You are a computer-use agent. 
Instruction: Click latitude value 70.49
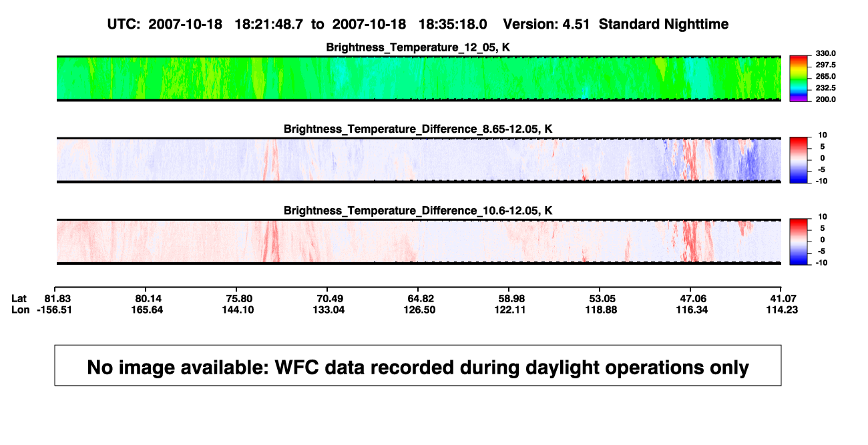(x=330, y=298)
